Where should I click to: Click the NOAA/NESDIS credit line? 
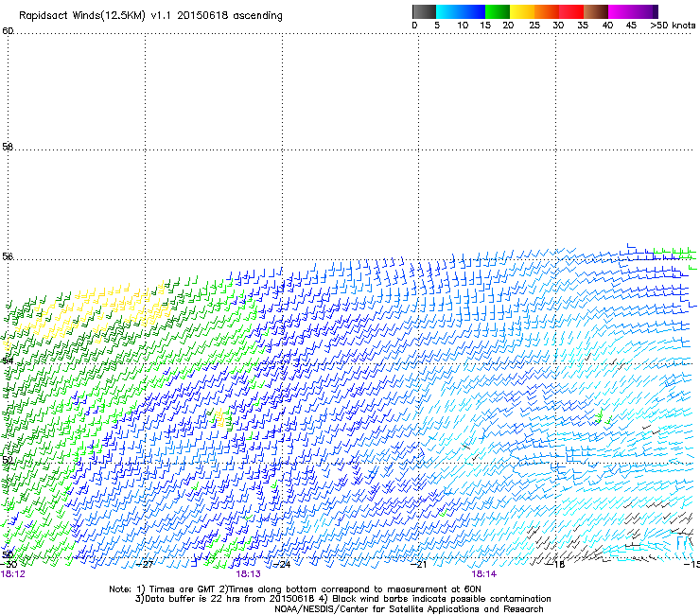pyautogui.click(x=409, y=609)
